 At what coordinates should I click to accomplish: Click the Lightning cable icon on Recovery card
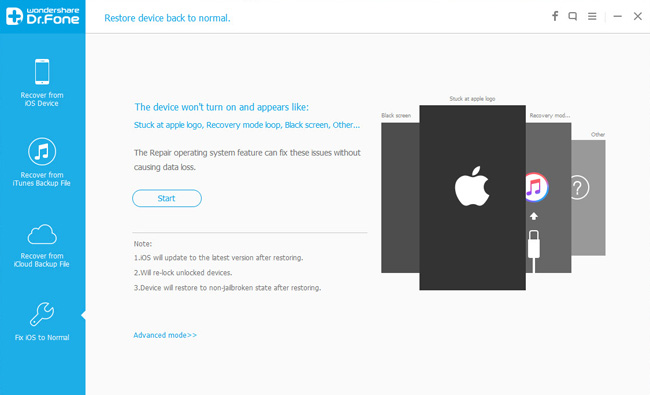pos(534,251)
